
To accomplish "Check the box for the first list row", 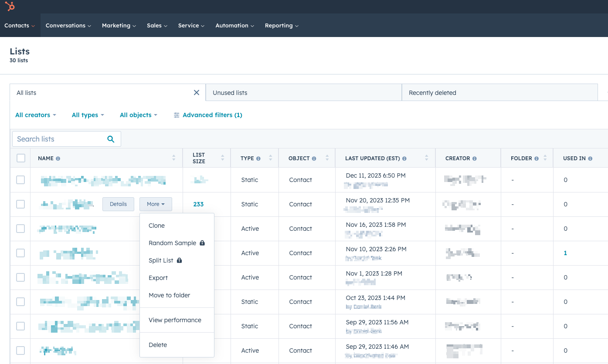I will (x=20, y=180).
